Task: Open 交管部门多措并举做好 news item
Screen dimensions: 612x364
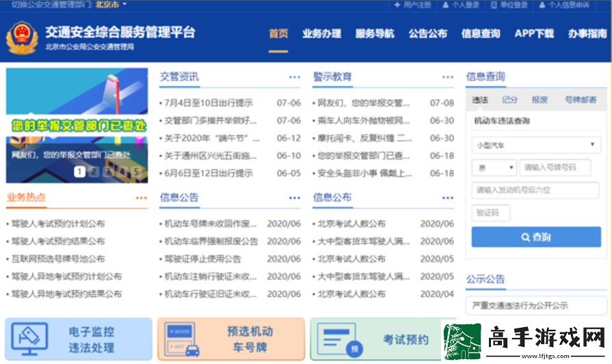Action: click(x=211, y=120)
